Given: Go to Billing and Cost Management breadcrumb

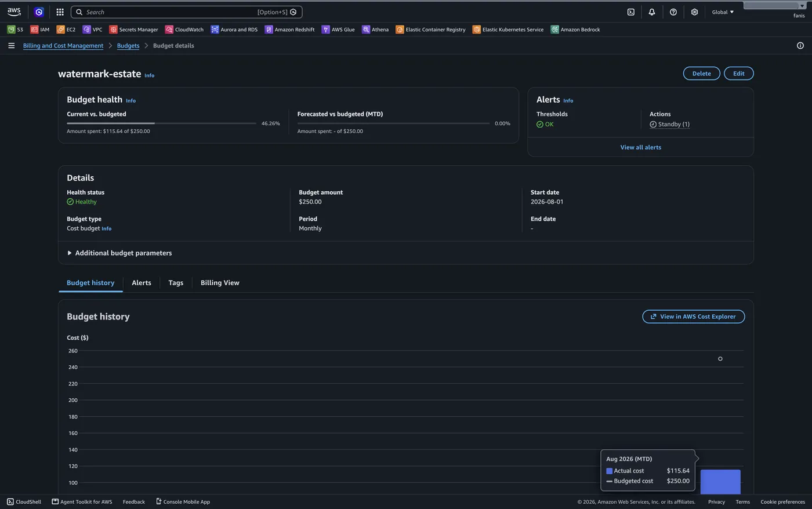Looking at the screenshot, I should click(63, 46).
